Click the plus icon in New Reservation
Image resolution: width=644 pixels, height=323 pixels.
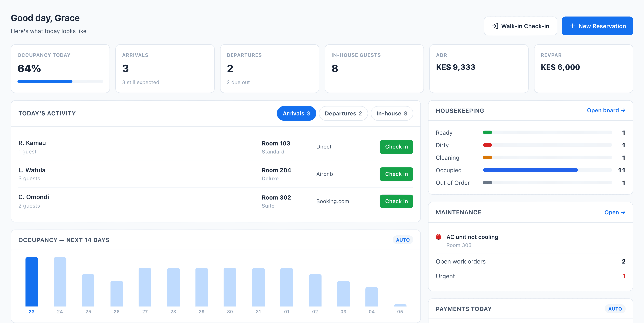(572, 26)
